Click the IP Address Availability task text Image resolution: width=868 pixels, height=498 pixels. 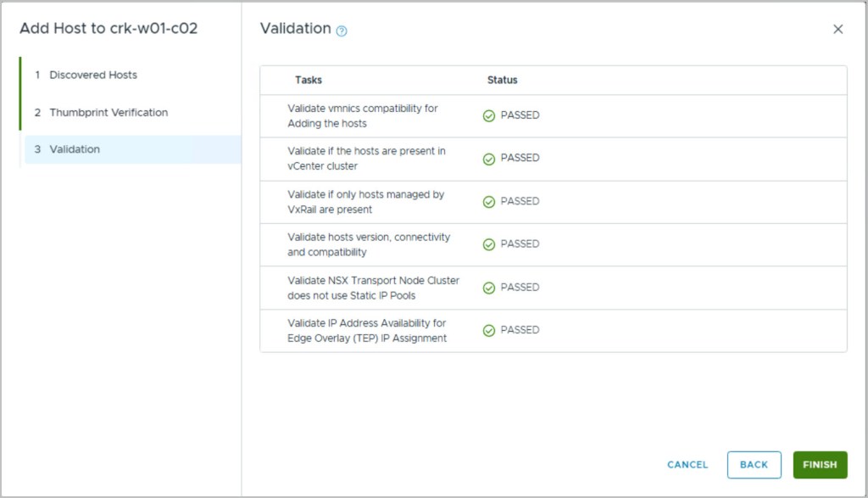point(366,330)
